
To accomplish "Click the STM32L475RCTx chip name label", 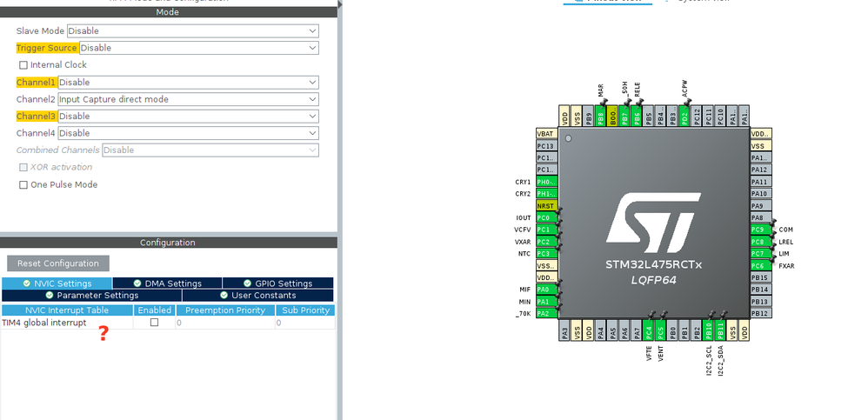I will coord(653,265).
